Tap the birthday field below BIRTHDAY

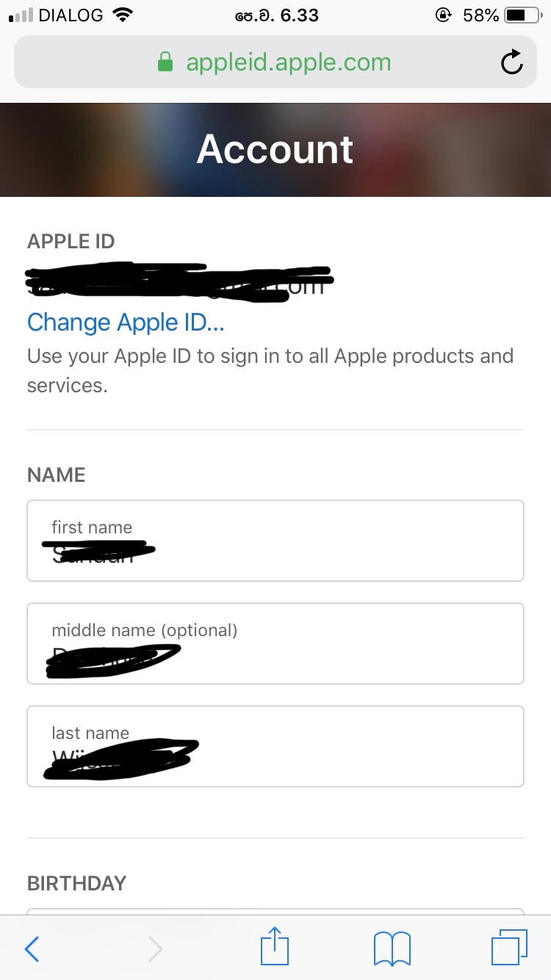point(275,912)
